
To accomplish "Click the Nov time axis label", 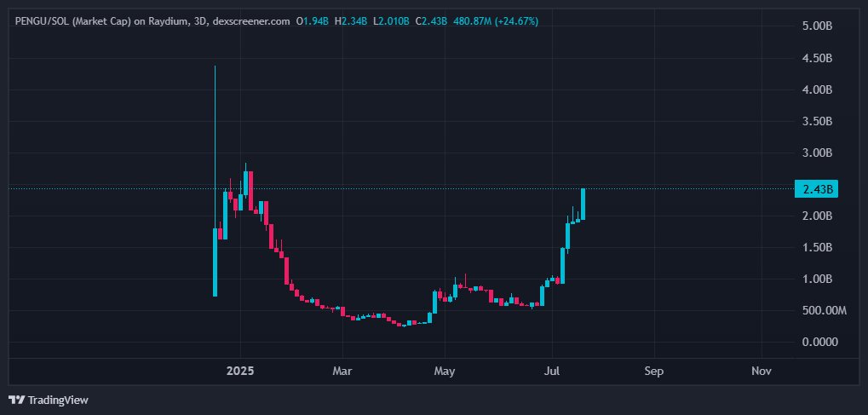I will (x=762, y=371).
